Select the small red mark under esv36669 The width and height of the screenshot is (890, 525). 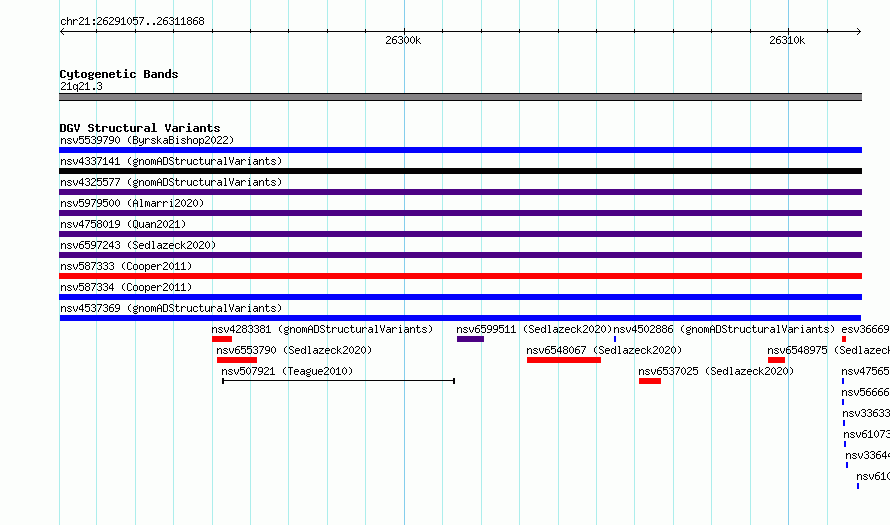(x=844, y=339)
